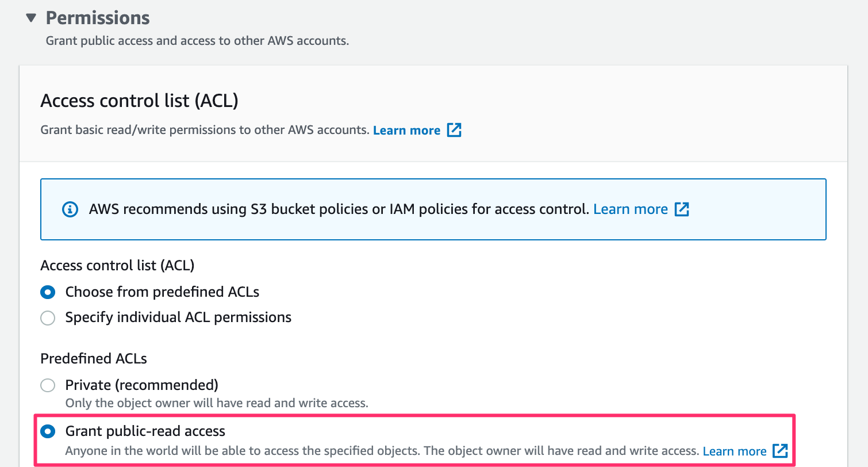The image size is (868, 467).
Task: Click external link icon beside public-read Learn more
Action: click(x=779, y=451)
